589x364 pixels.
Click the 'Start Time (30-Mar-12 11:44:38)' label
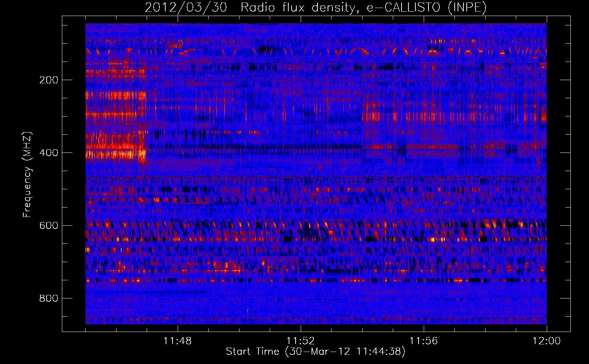tap(316, 352)
